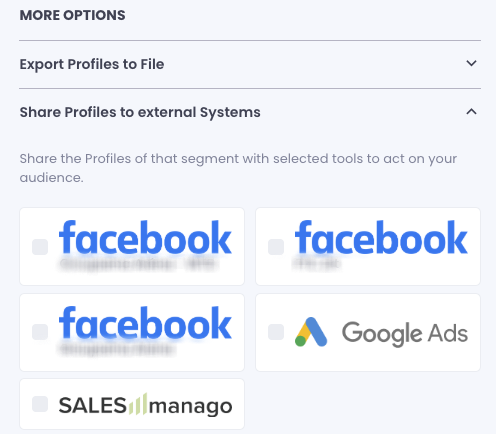
Task: Click the Google Ads triangle icon
Action: (311, 332)
